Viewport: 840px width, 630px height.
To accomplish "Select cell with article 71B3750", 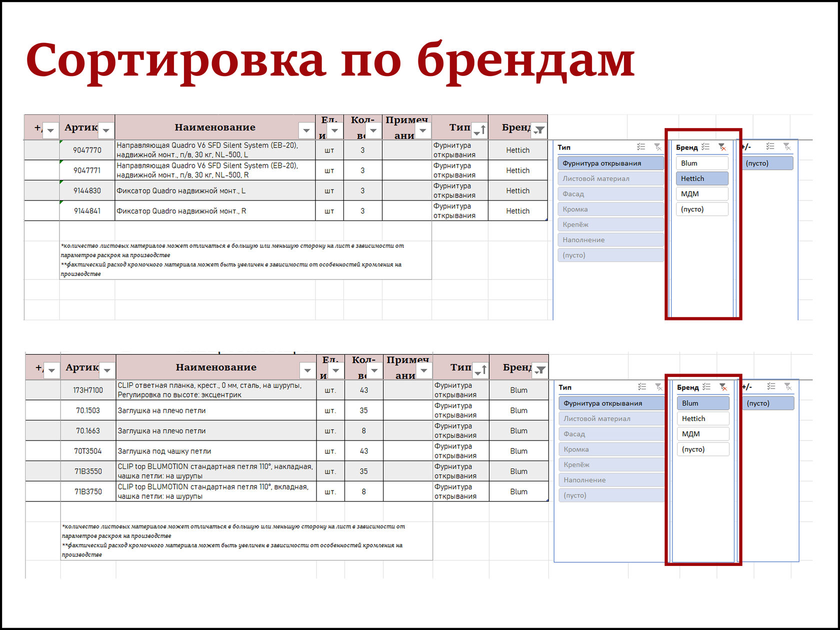I will (x=88, y=491).
